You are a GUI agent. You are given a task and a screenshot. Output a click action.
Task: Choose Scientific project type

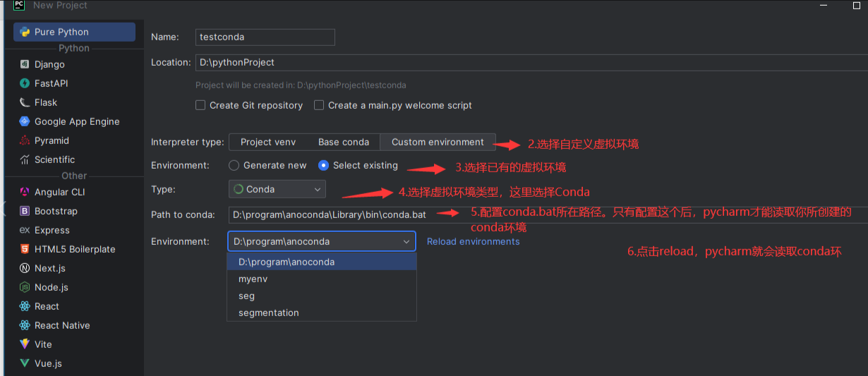(x=74, y=159)
